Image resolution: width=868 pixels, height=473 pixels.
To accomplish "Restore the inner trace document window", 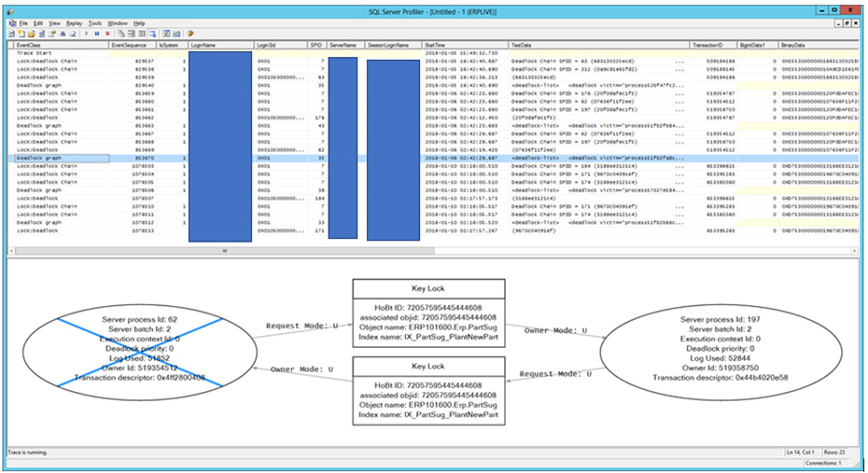I will click(x=847, y=23).
